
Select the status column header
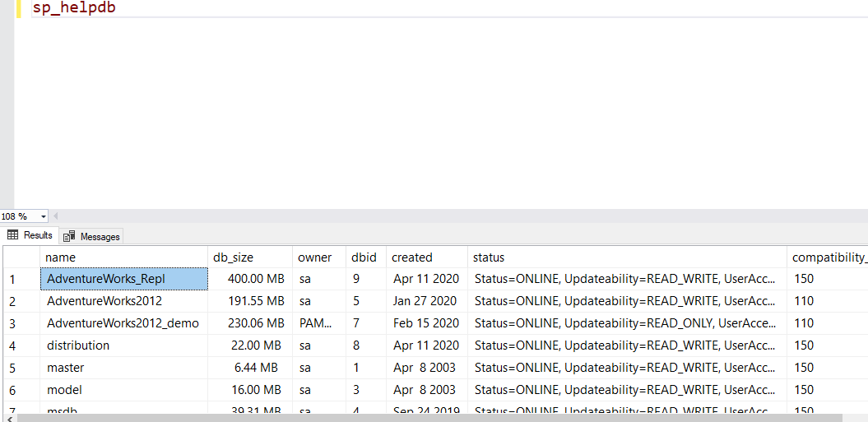click(627, 257)
